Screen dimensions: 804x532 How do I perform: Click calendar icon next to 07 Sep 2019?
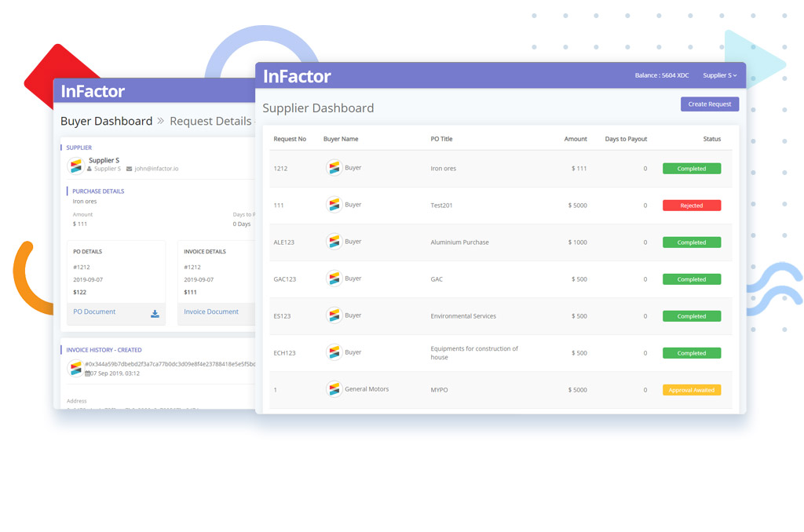click(x=87, y=373)
